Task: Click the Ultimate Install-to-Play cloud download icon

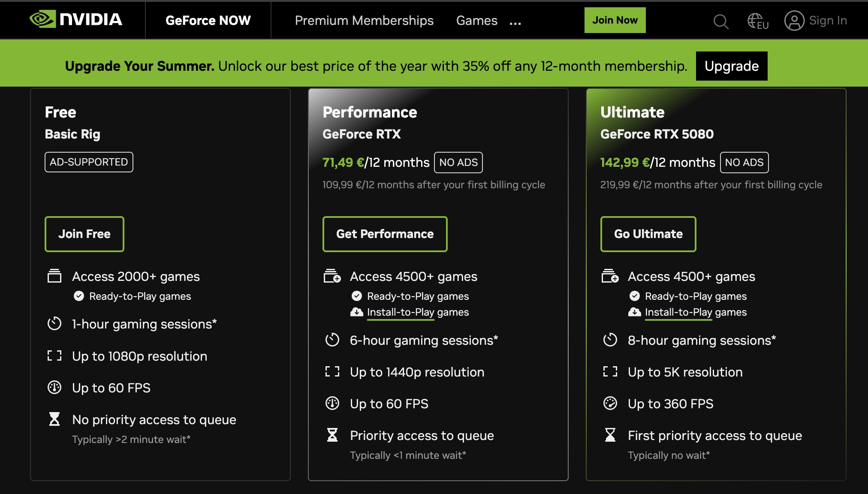Action: pyautogui.click(x=635, y=312)
